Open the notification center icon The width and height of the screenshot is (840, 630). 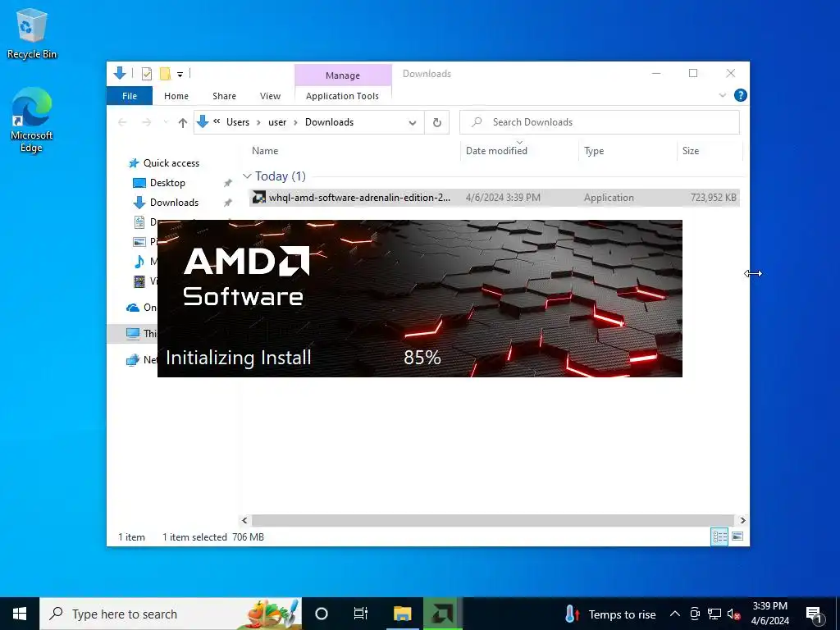click(x=815, y=614)
